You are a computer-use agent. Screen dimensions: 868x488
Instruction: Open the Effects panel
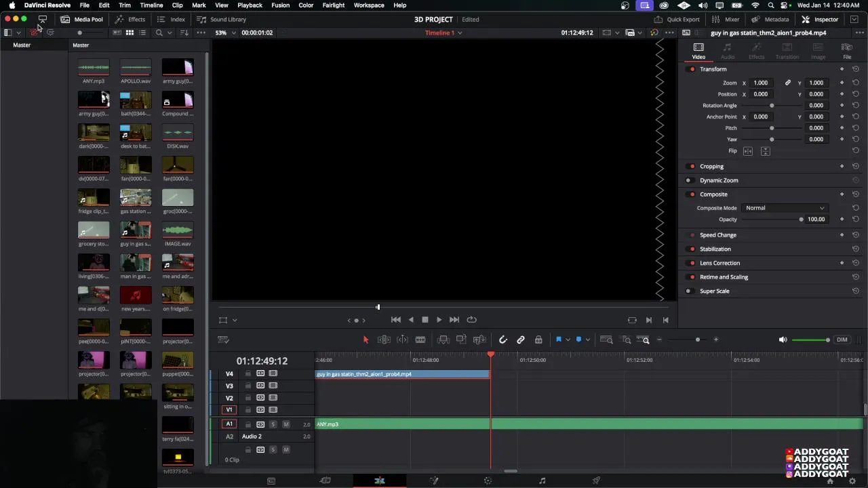pos(130,19)
